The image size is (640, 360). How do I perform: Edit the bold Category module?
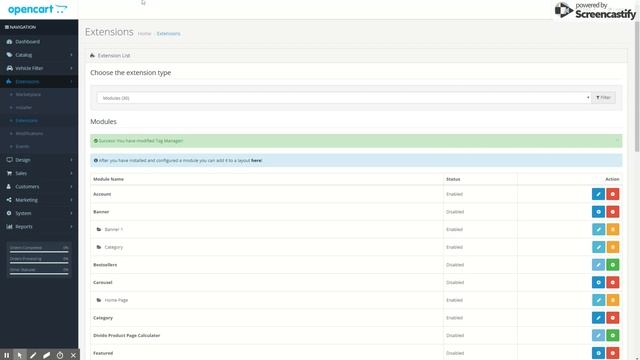(x=598, y=318)
